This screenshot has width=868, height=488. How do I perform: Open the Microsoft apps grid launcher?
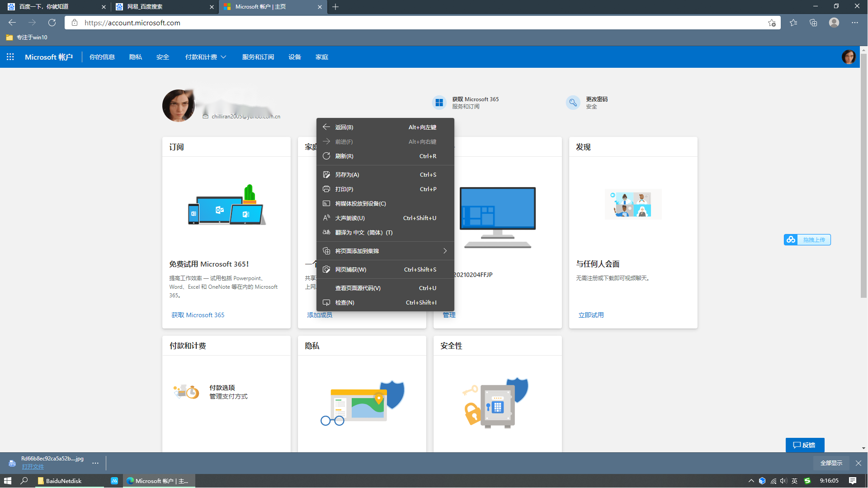coord(10,57)
